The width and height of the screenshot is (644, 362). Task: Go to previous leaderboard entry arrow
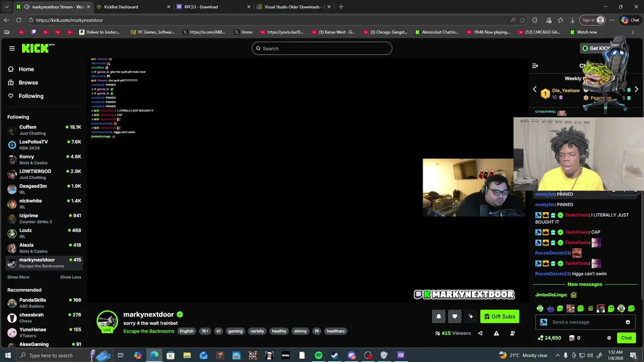(535, 89)
